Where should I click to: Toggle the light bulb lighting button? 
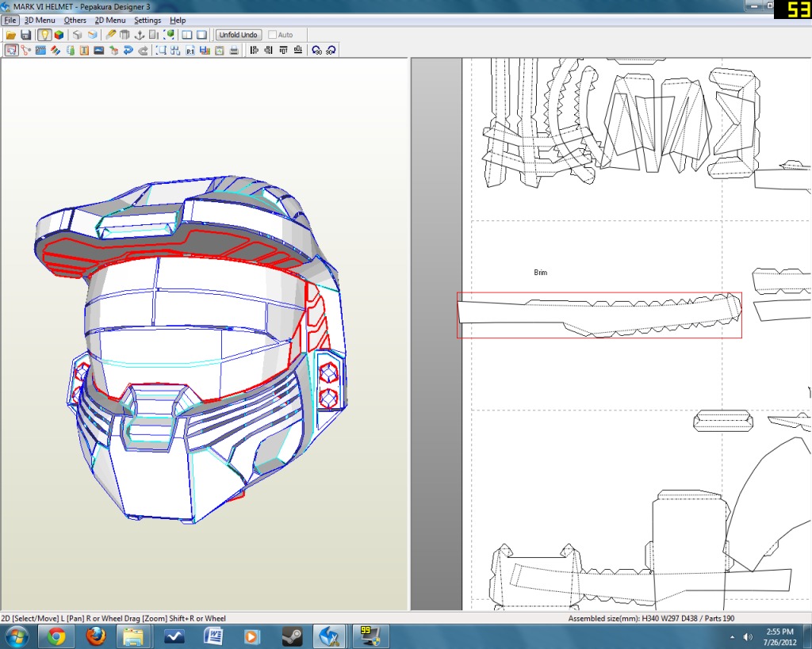tap(44, 35)
